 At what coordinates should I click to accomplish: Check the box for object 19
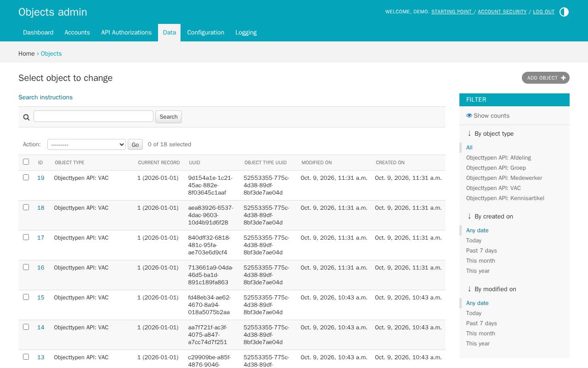(26, 178)
